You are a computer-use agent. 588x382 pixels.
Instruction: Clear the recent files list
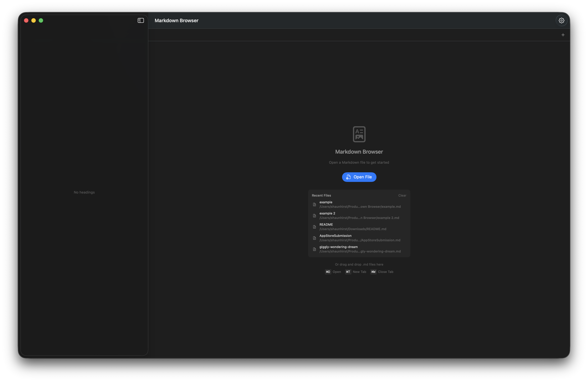402,195
